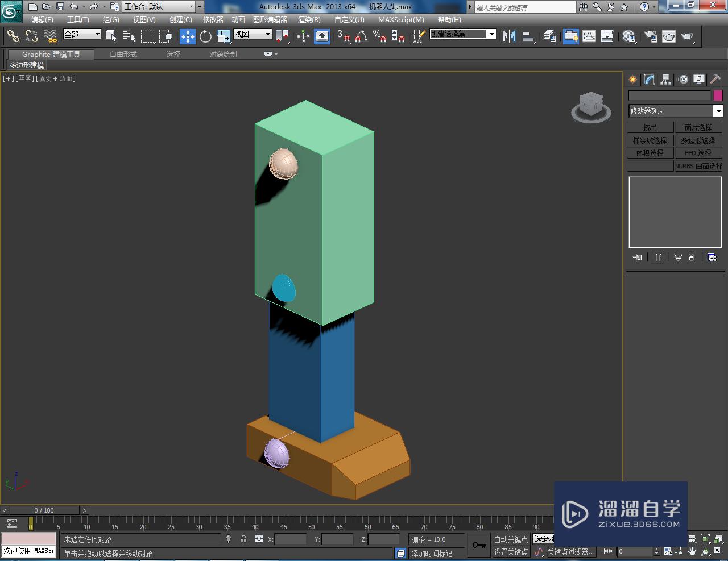Open the 工具(T) menu
728x561 pixels.
click(78, 19)
